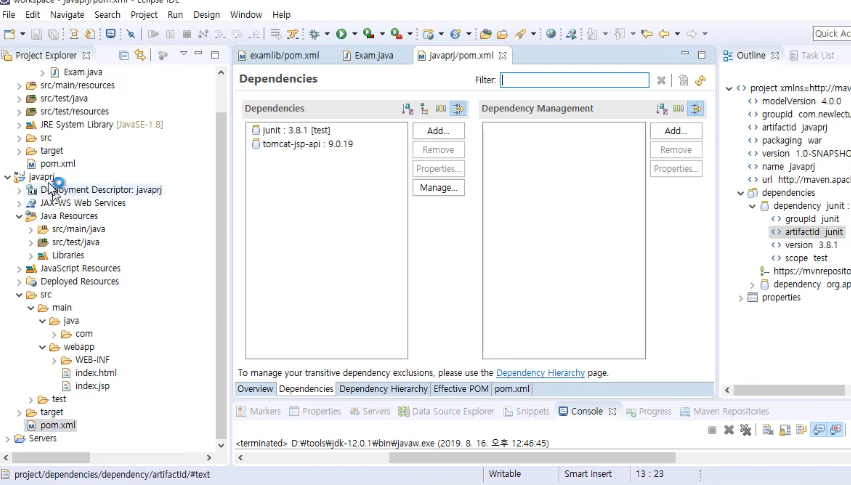The image size is (851, 485).
Task: Toggle Filter icon in Dependencies section header
Action: coord(458,109)
